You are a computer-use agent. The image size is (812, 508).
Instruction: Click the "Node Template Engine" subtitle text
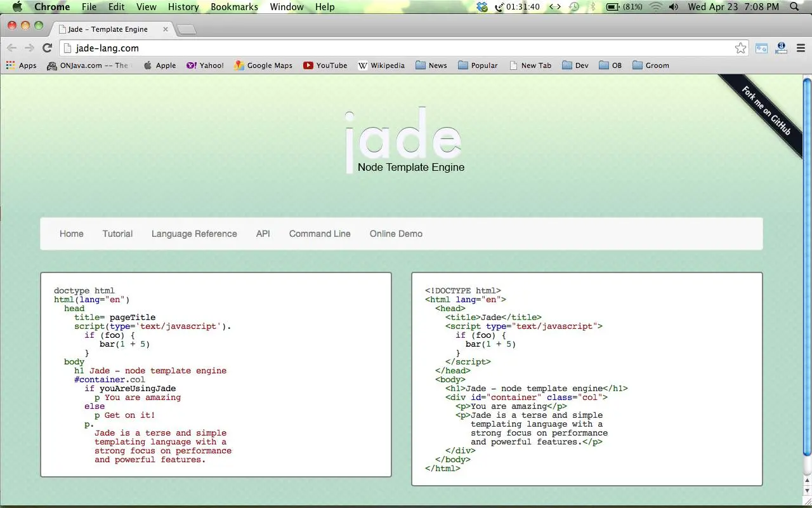(411, 167)
